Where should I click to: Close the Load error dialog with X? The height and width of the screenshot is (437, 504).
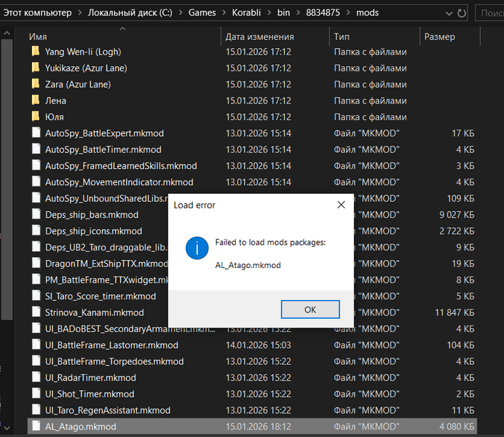(x=341, y=205)
